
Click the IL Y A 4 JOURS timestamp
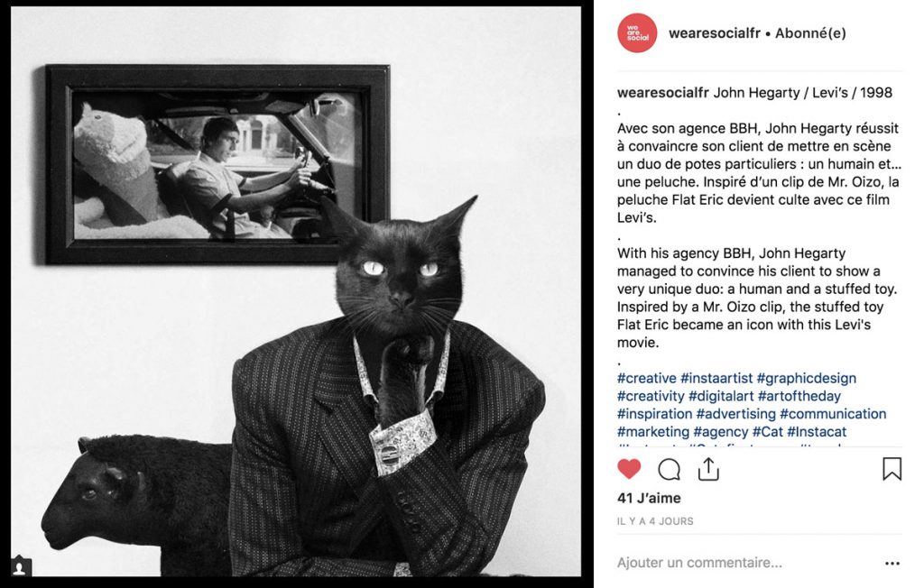tap(655, 521)
